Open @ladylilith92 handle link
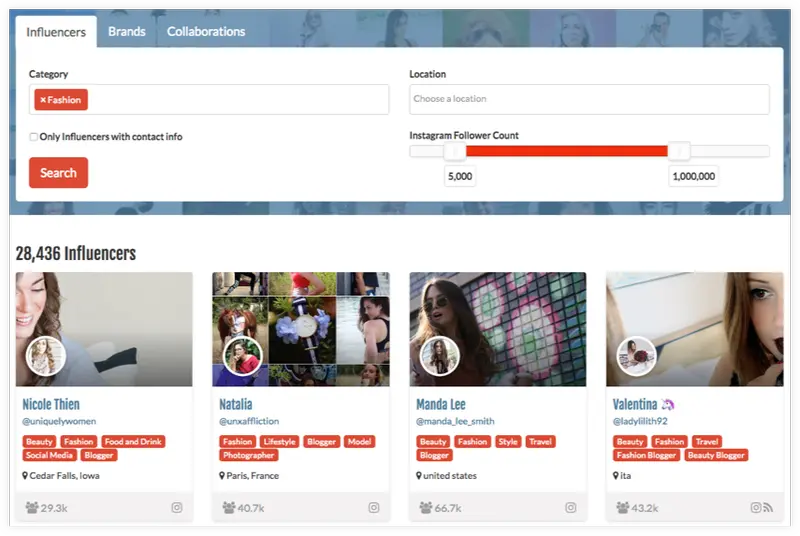The image size is (800, 536). pyautogui.click(x=640, y=421)
